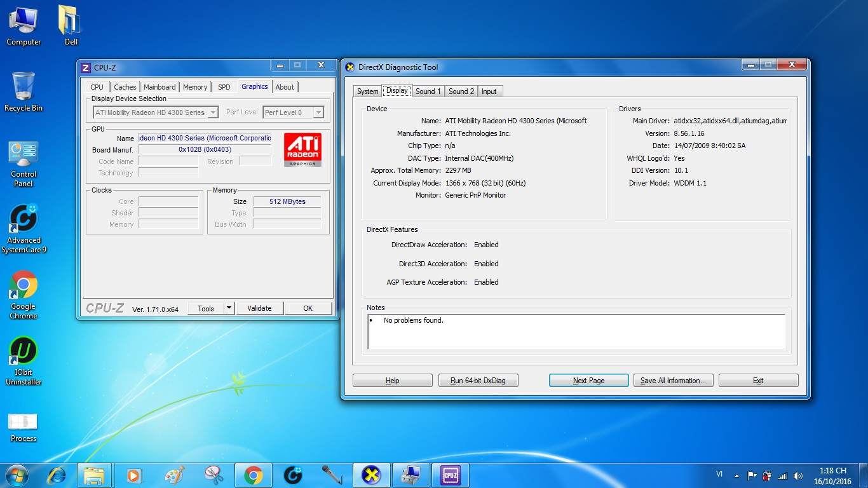This screenshot has width=868, height=488.
Task: Click the GPU Name field in CPU-Z
Action: 205,138
